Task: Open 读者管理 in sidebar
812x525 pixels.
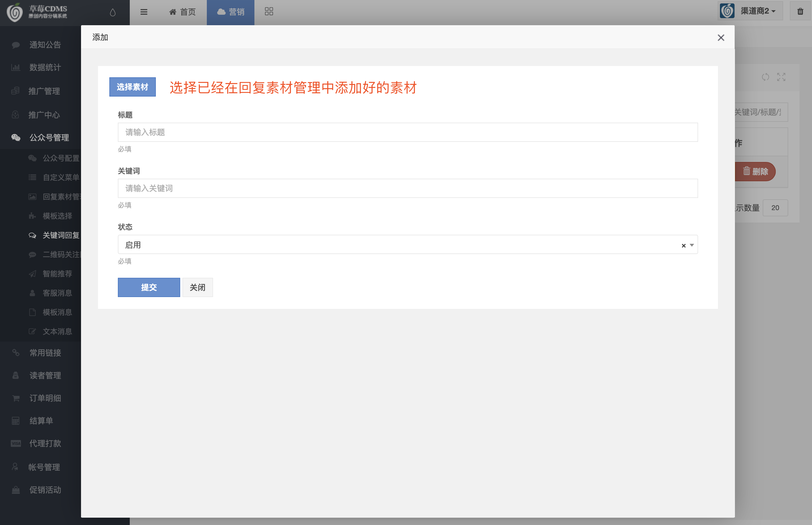Action: [x=41, y=375]
